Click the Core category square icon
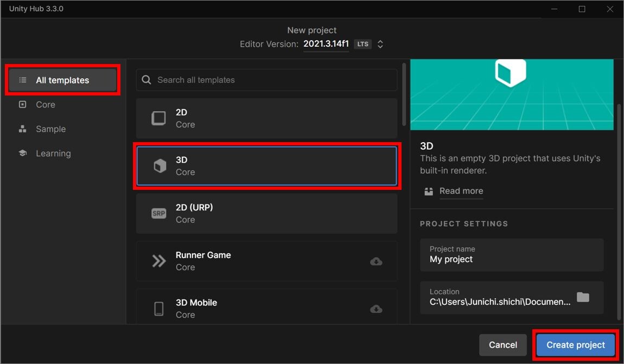This screenshot has width=624, height=364. pos(23,104)
